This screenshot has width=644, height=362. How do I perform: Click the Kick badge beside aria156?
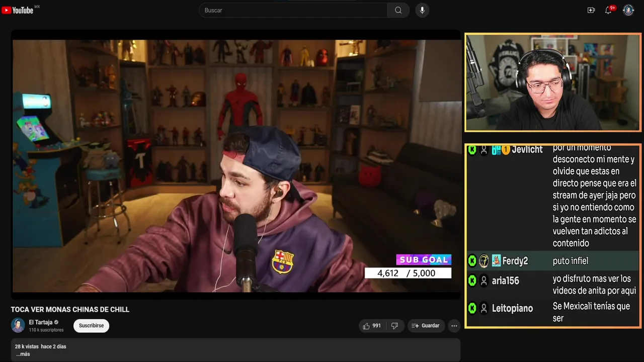tap(472, 281)
